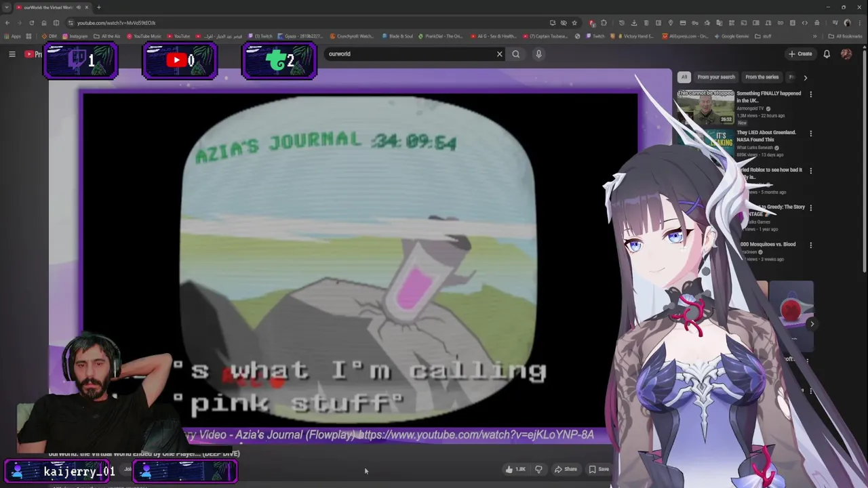The width and height of the screenshot is (868, 488).
Task: Start voice search with the microphone icon
Action: point(538,54)
